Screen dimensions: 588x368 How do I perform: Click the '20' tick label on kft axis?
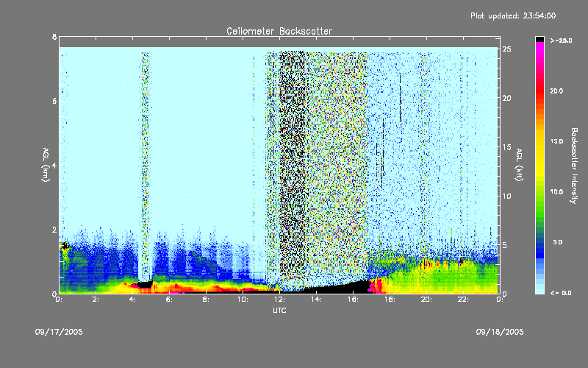coord(507,99)
